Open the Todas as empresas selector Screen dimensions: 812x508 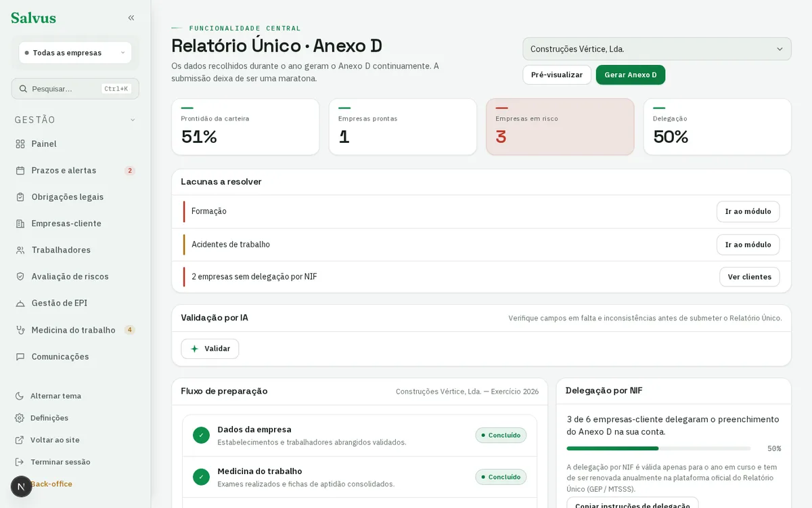75,53
